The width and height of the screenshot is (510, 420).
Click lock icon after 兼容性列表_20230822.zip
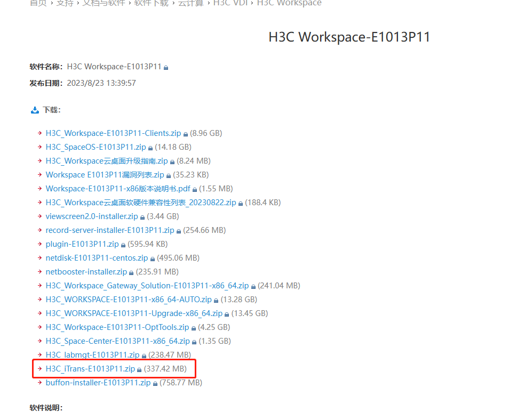[241, 204]
